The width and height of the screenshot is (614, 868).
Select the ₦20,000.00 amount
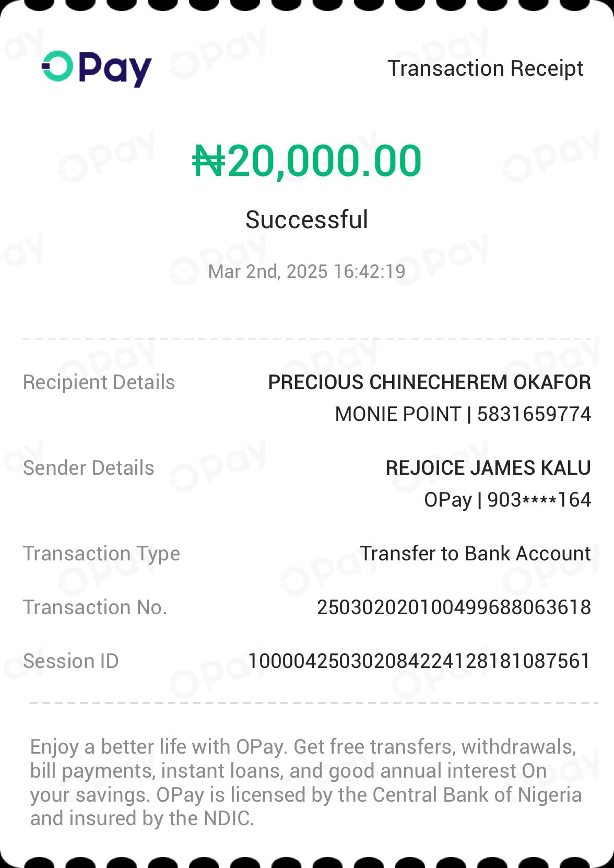[307, 161]
